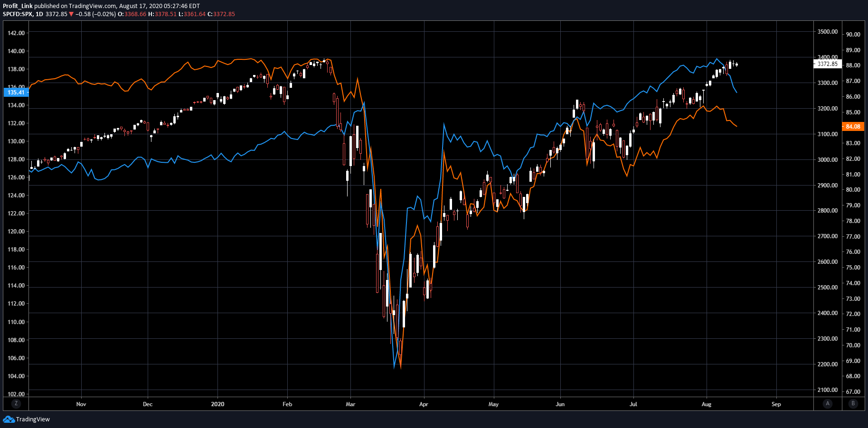Screen dimensions: 868x428
Task: Click 3500.00 on the SPX price scale
Action: coord(828,32)
